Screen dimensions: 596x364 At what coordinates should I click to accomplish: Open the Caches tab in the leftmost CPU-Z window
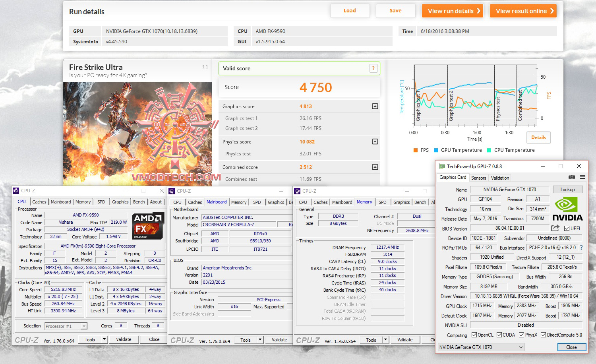(39, 202)
